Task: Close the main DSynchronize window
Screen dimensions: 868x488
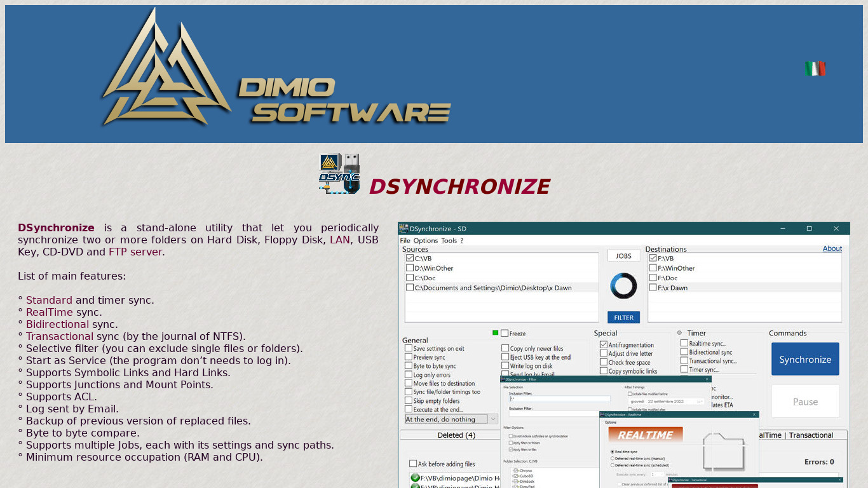Action: (x=836, y=229)
